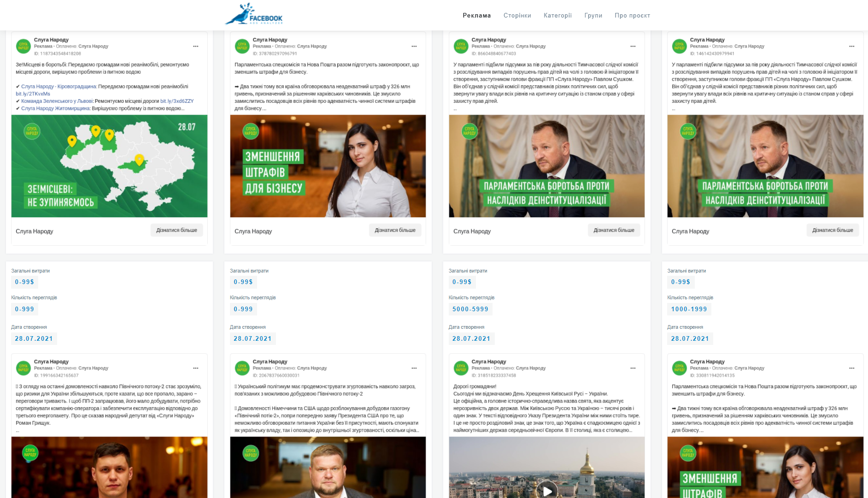Go to the Сторінки section

(517, 16)
